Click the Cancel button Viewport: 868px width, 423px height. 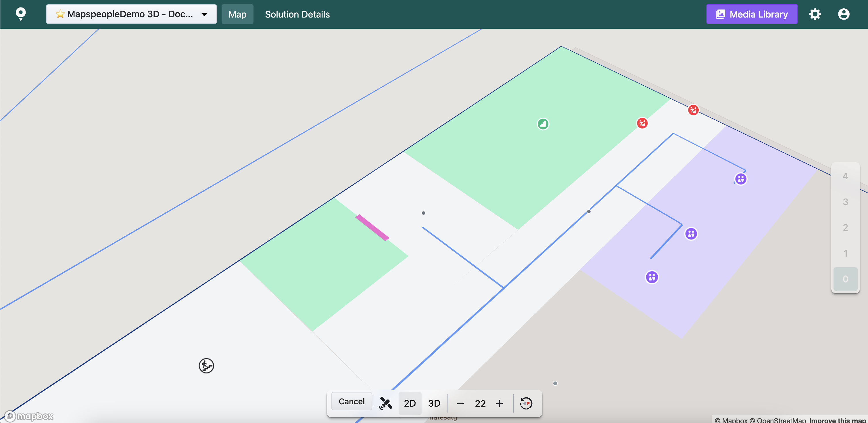pyautogui.click(x=352, y=401)
